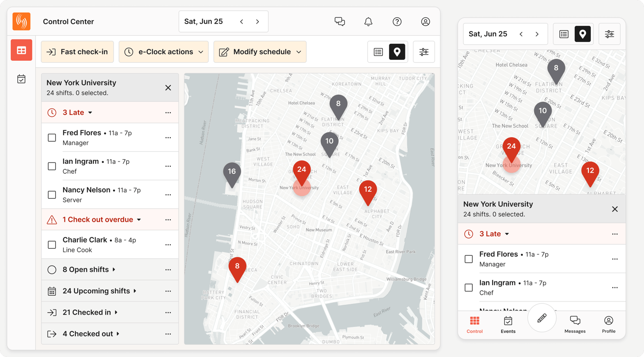
Task: Open the dashboard grid icon in left sidebar
Action: click(x=21, y=50)
